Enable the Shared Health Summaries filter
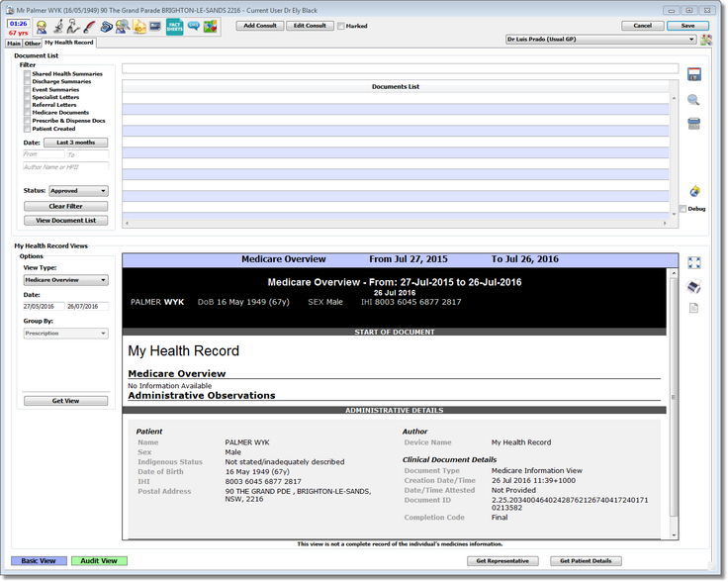This screenshot has height=582, width=728. click(28, 74)
